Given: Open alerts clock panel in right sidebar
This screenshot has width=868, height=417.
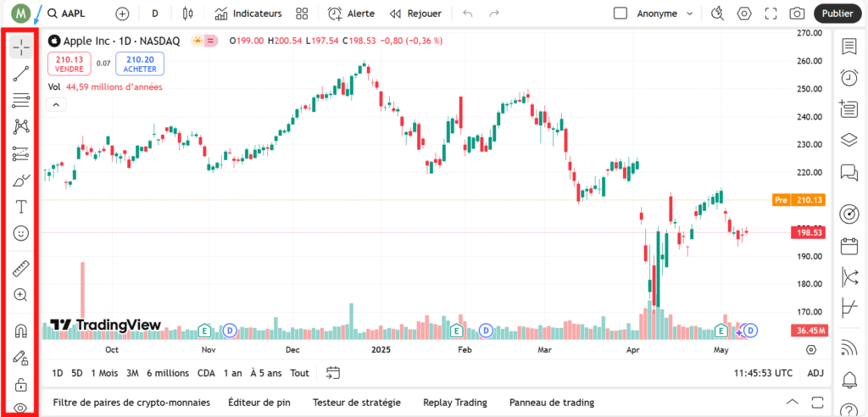Looking at the screenshot, I should 849,77.
